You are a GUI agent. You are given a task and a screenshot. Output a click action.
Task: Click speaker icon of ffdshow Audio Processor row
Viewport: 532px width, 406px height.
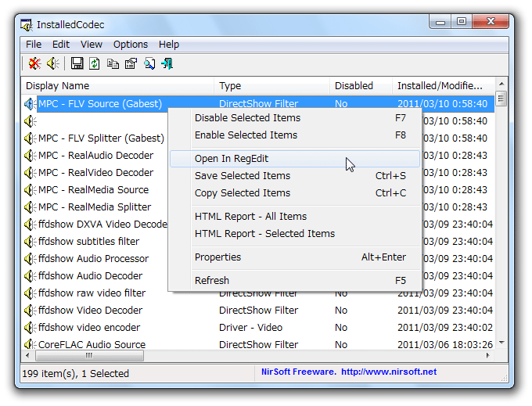coord(31,259)
